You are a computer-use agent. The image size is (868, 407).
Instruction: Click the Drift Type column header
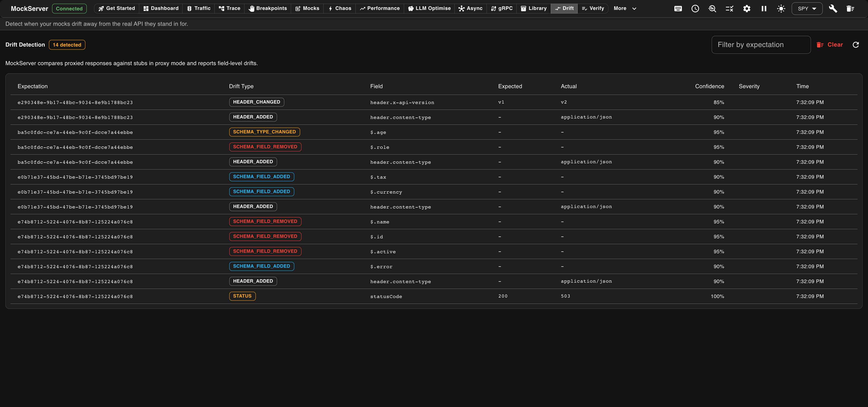[241, 86]
